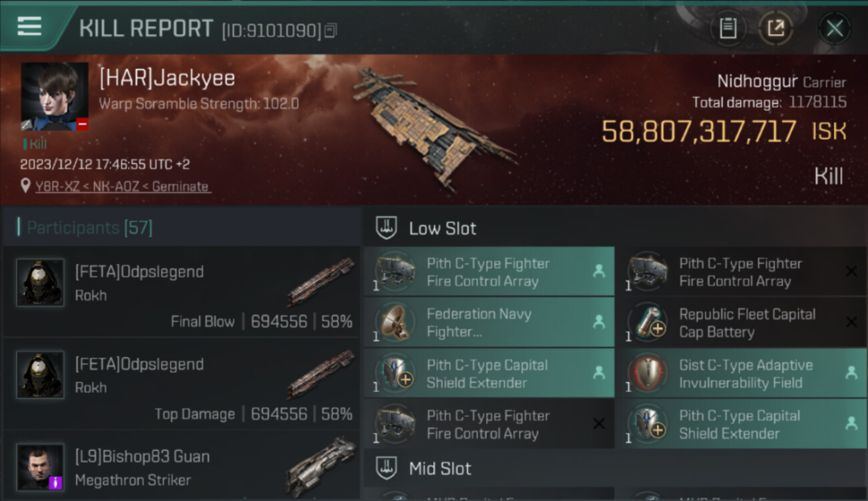Viewport: 868px width, 501px height.
Task: Close the Kill Report window
Action: tap(834, 28)
